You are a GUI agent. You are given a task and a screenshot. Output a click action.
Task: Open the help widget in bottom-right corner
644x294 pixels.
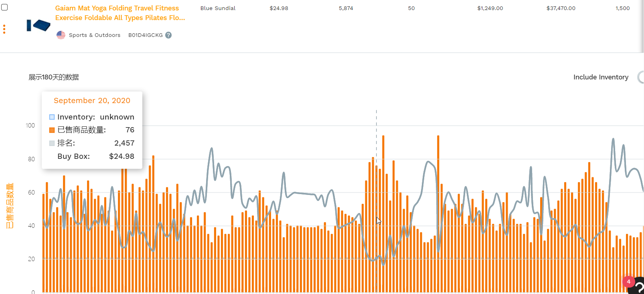pos(638,286)
